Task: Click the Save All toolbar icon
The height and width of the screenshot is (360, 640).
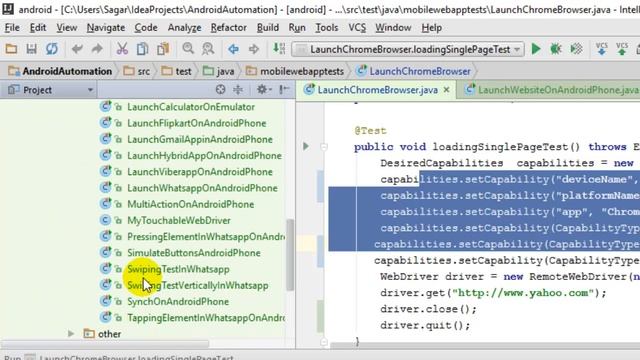Action: 31,49
